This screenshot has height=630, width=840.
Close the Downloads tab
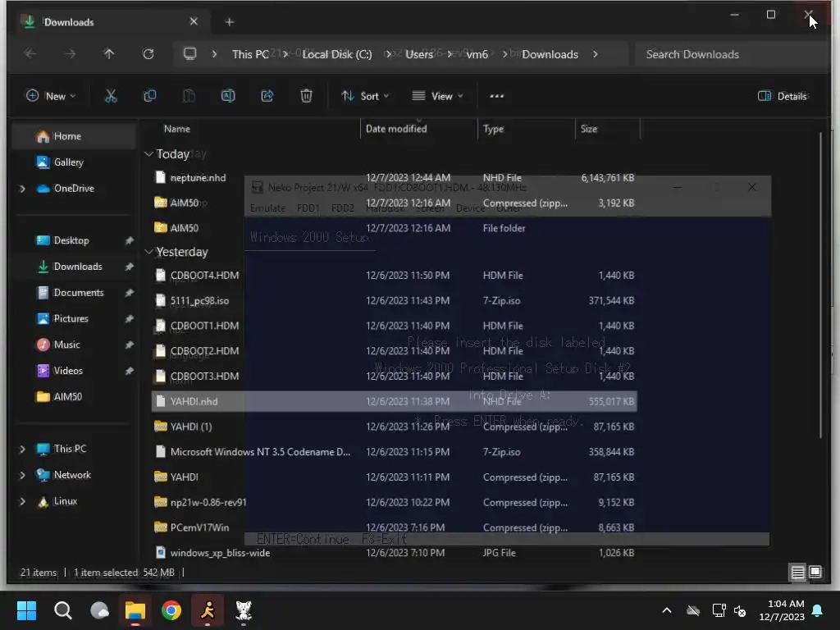[194, 21]
